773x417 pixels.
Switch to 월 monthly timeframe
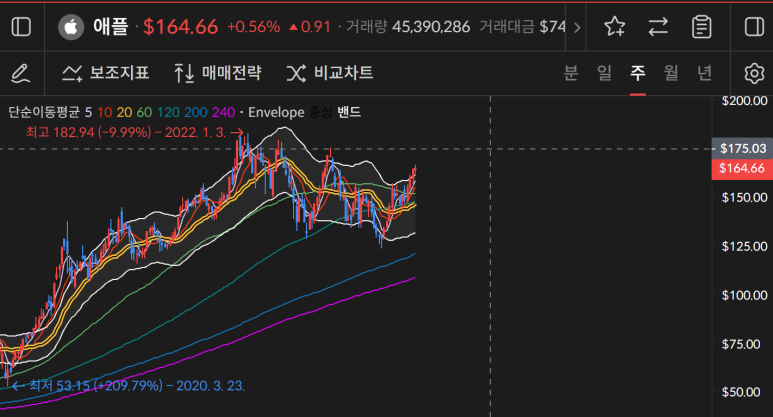[x=671, y=73]
